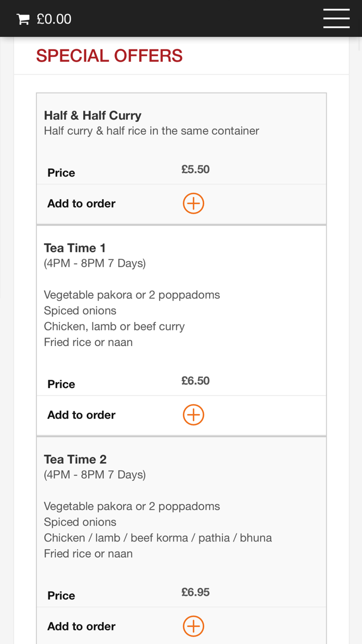Click Tea Time 1 'Chicken, lamb or beef curry' line
This screenshot has width=362, height=644.
click(114, 326)
